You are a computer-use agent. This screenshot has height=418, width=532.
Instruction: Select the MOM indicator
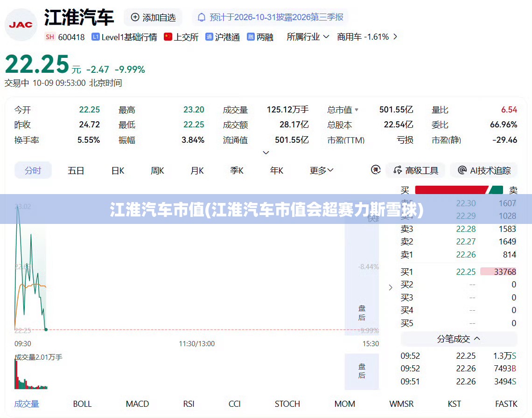click(345, 404)
